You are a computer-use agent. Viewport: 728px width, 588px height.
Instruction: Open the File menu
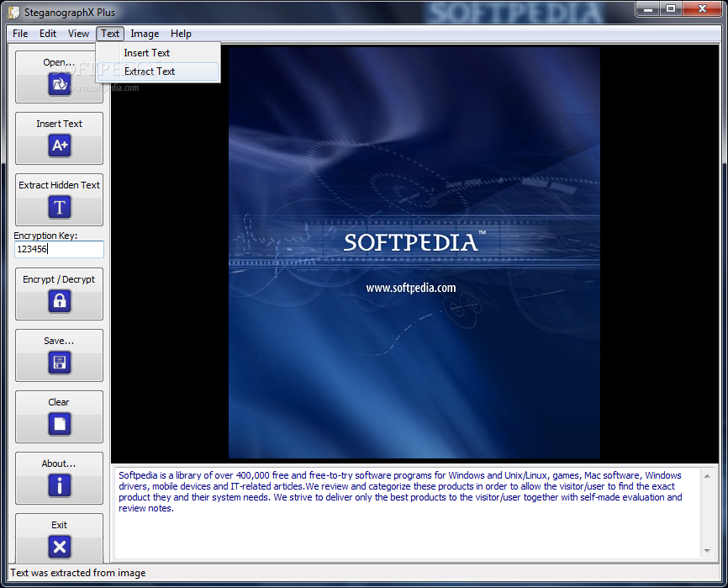tap(20, 34)
